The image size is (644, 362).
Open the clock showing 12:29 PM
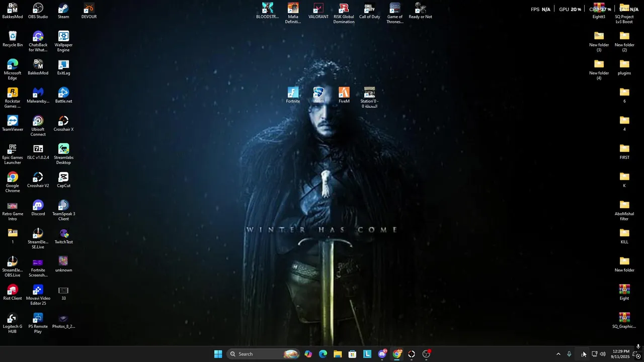(x=621, y=354)
